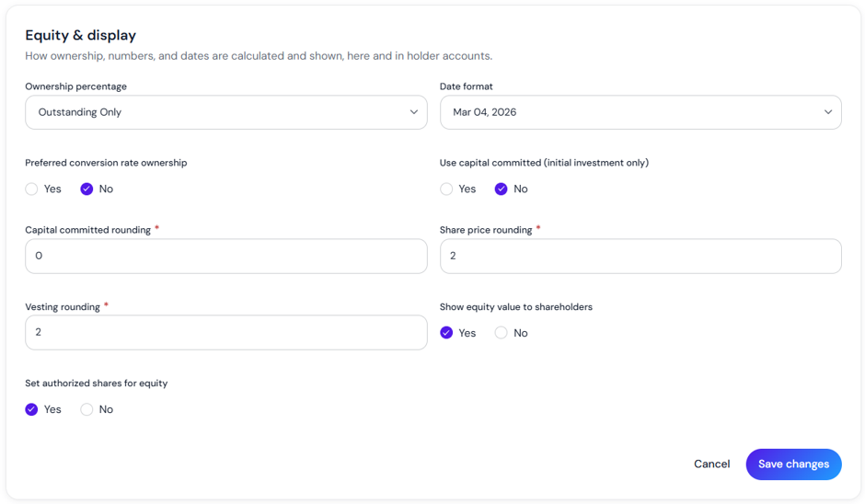Viewport: 865px width, 504px height.
Task: Click the Vesting rounding label
Action: tap(63, 307)
